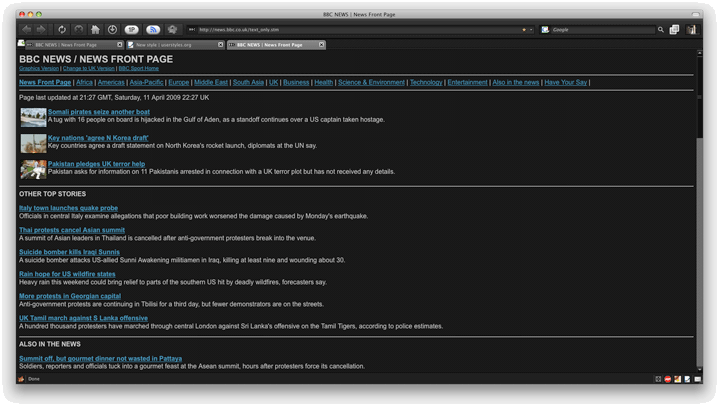Go to the Americas section
719x406 pixels.
pos(111,83)
